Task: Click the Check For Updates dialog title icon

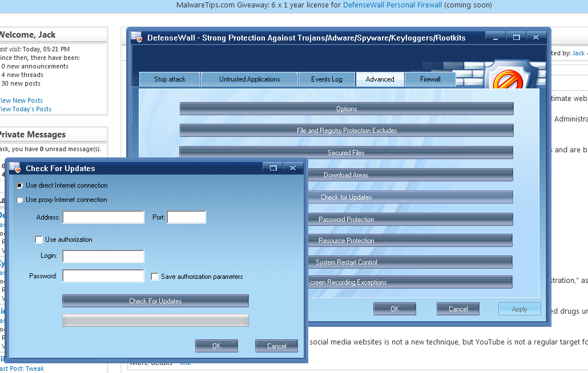Action: tap(15, 168)
